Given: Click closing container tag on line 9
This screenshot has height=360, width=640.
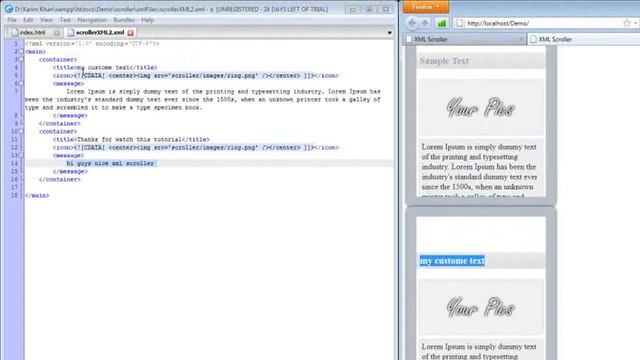Looking at the screenshot, I should [60, 124].
